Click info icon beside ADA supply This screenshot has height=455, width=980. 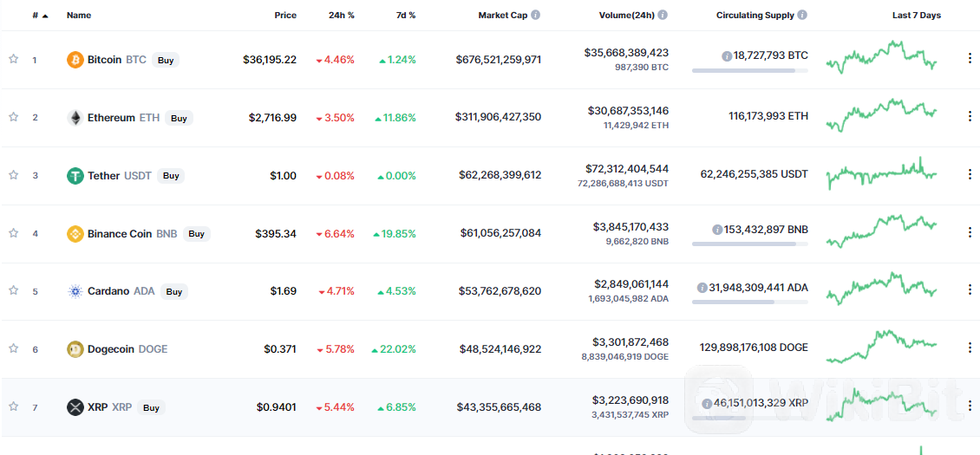point(702,288)
